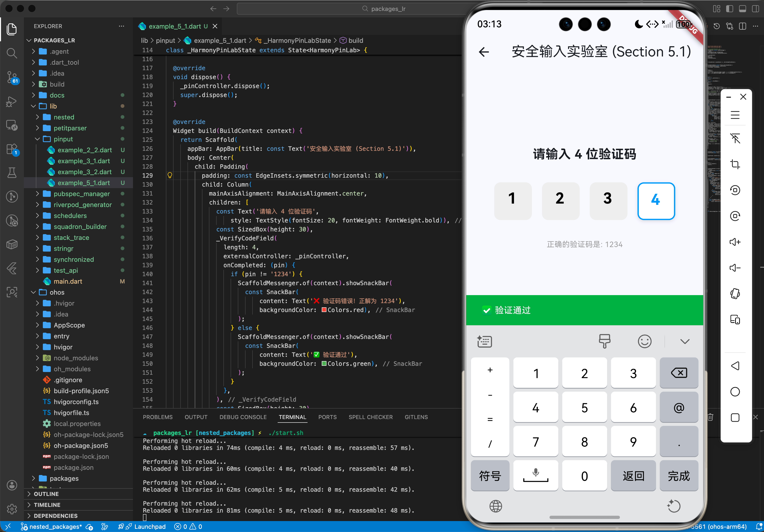Image resolution: width=764 pixels, height=532 pixels.
Task: Open the Manage gear in activity bar
Action: [12, 509]
